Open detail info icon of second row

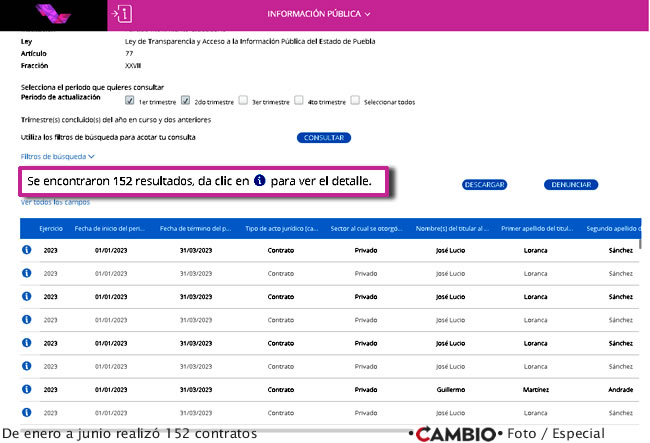coord(27,273)
